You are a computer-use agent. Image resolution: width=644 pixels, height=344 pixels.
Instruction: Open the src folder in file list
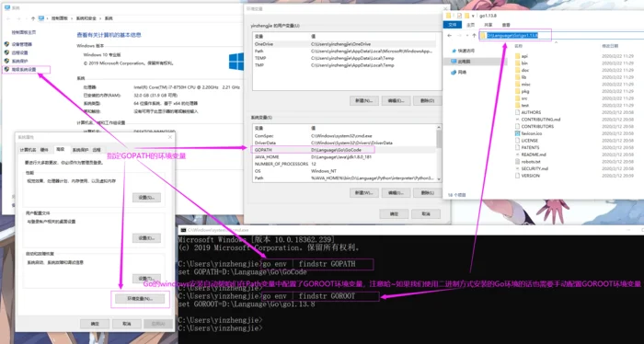coord(524,98)
